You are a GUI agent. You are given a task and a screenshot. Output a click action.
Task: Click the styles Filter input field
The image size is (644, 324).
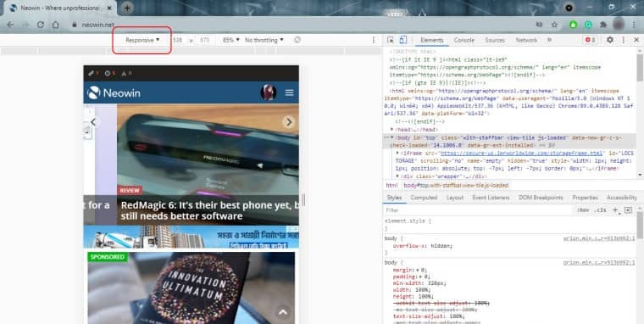pos(476,210)
